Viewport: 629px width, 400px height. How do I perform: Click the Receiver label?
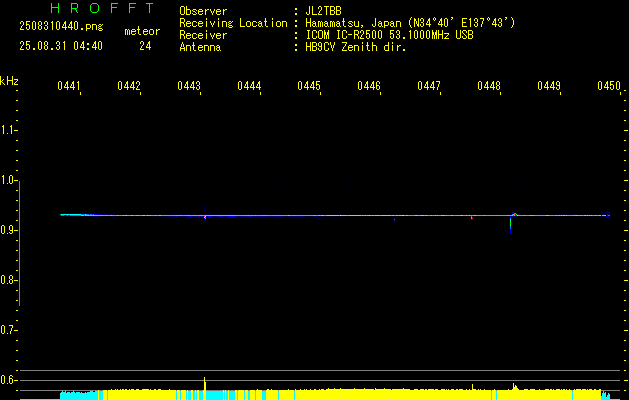point(203,35)
